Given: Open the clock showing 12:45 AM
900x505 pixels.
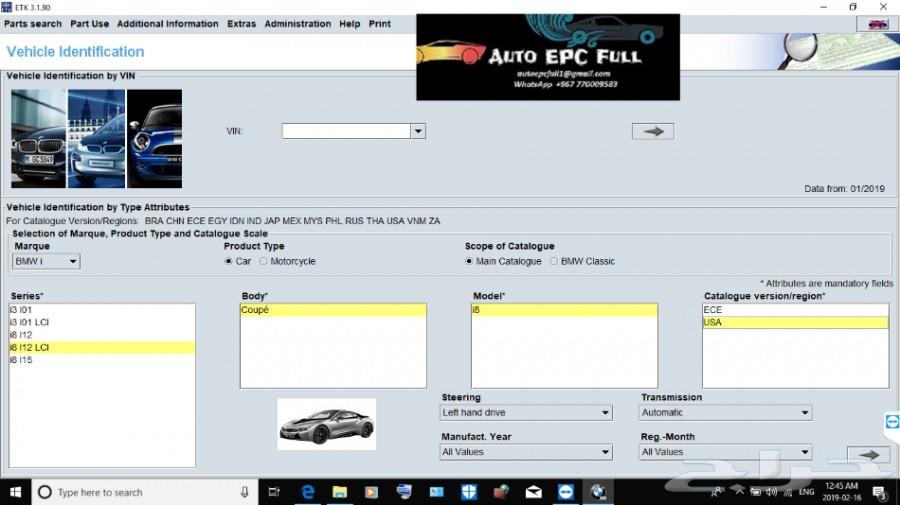Looking at the screenshot, I should [841, 492].
